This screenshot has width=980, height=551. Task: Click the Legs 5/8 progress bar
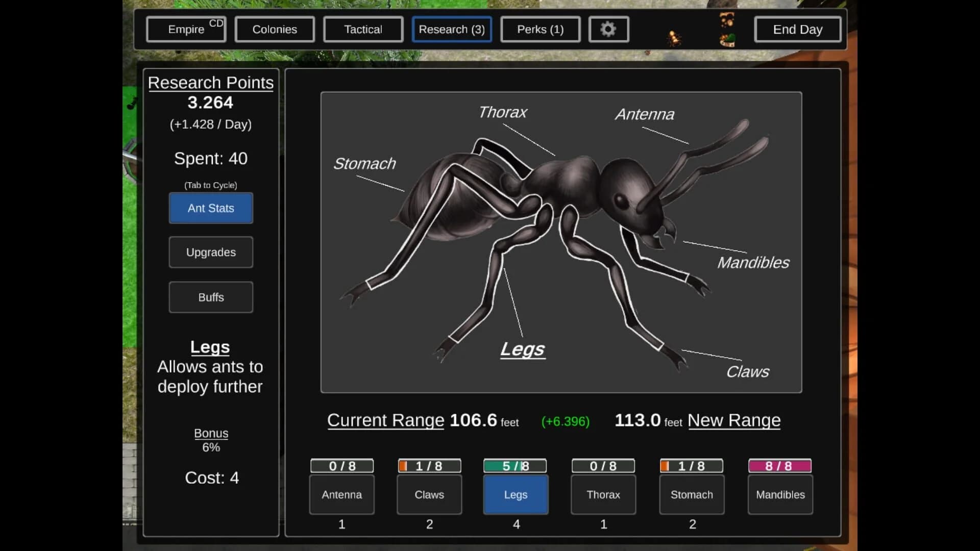point(514,465)
